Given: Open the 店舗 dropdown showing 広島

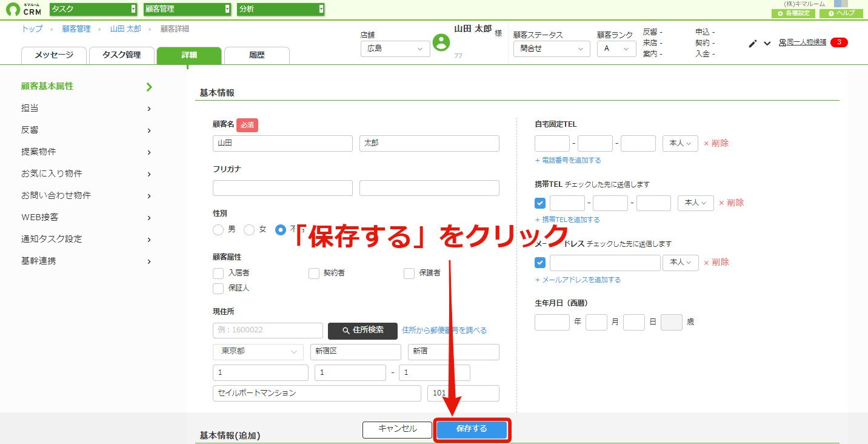Looking at the screenshot, I should (x=395, y=49).
